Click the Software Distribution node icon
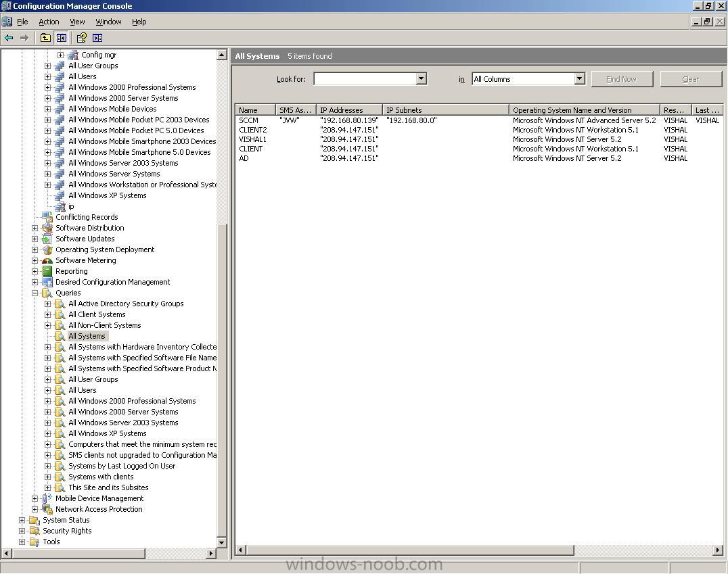The image size is (728, 574). tap(47, 228)
